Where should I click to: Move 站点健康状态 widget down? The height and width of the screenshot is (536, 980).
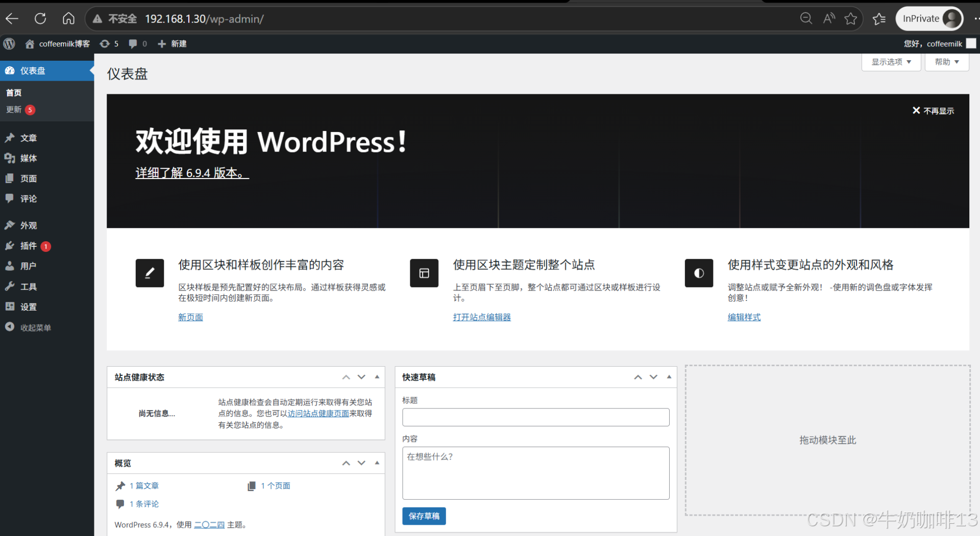[x=361, y=377]
